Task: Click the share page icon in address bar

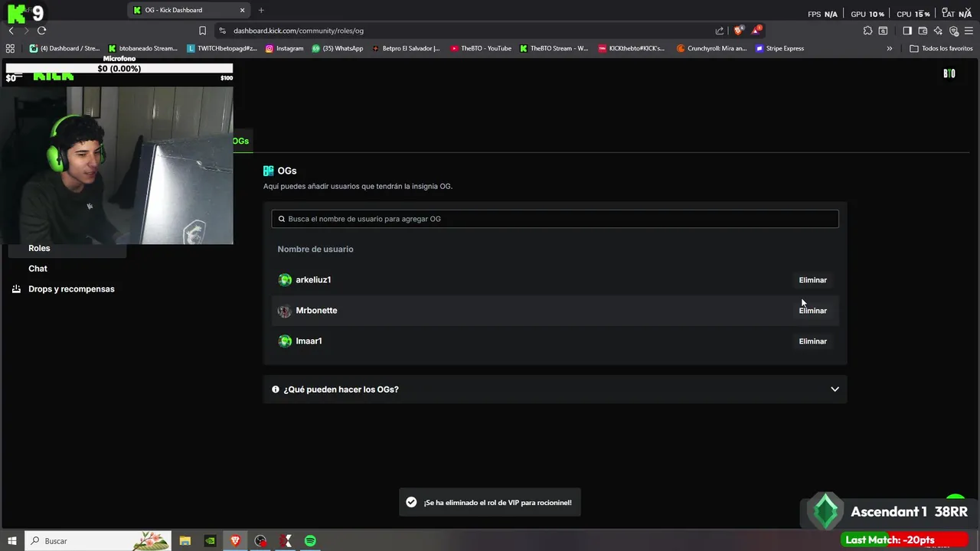Action: point(720,31)
